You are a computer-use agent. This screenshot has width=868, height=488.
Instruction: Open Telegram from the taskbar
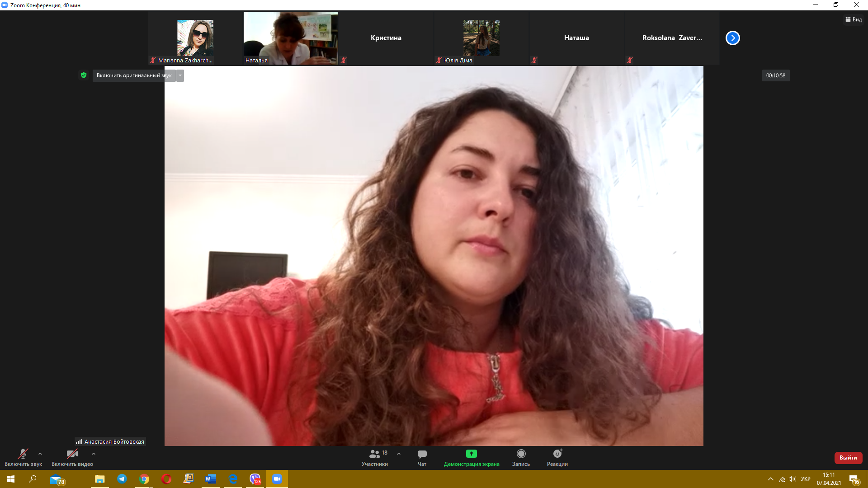point(122,479)
